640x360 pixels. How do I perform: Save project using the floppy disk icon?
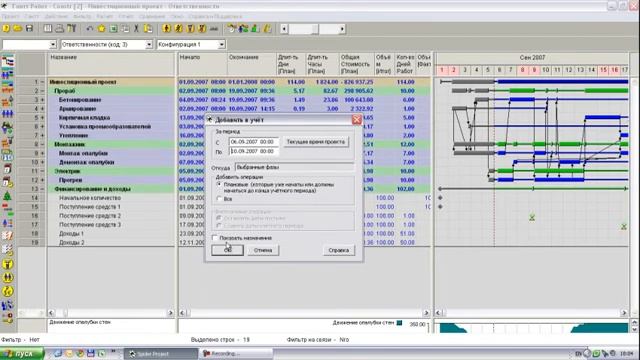click(x=29, y=29)
